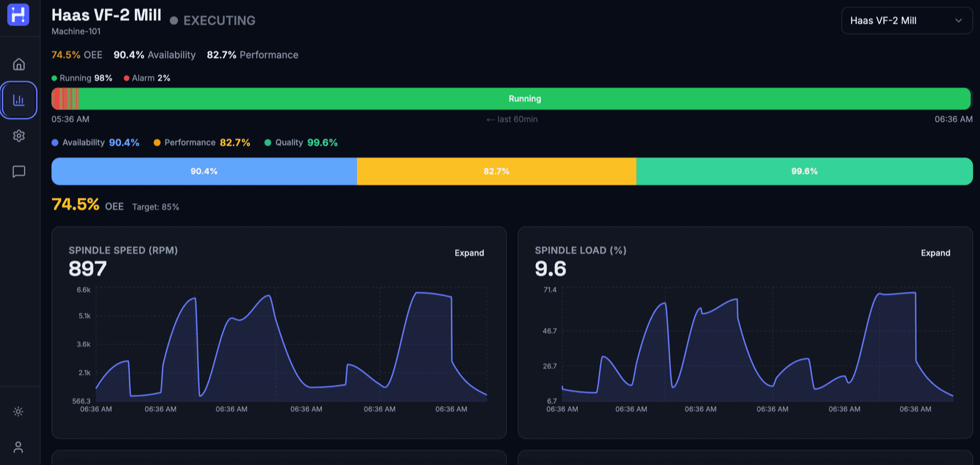Click the spindle load value 9.6

551,269
